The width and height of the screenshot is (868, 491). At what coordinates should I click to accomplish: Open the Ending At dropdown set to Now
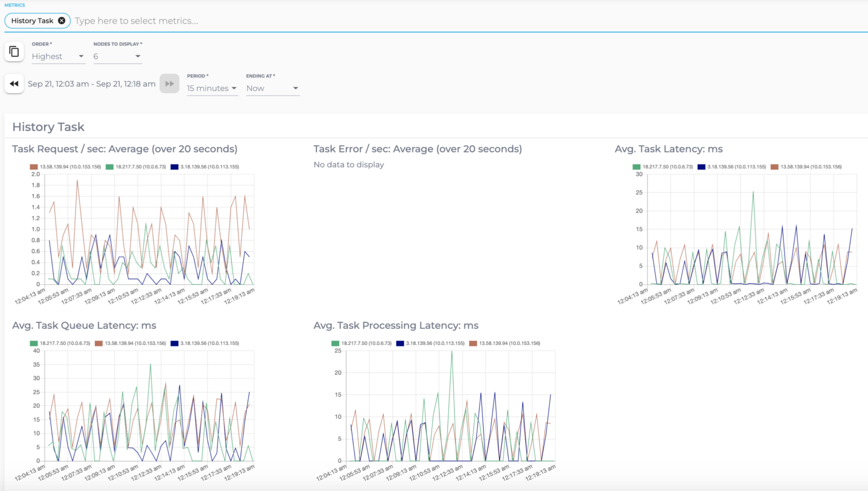click(x=272, y=88)
